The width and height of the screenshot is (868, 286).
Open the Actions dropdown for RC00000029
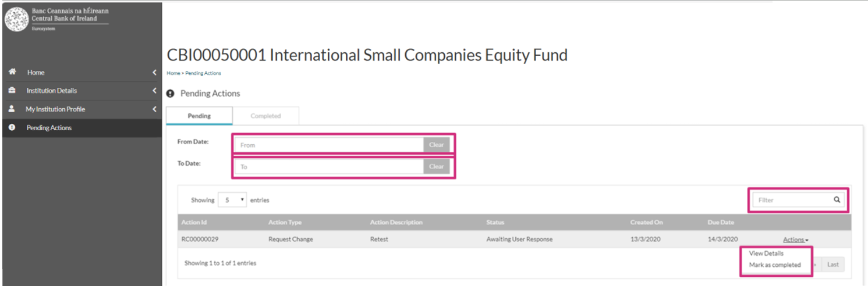point(795,239)
